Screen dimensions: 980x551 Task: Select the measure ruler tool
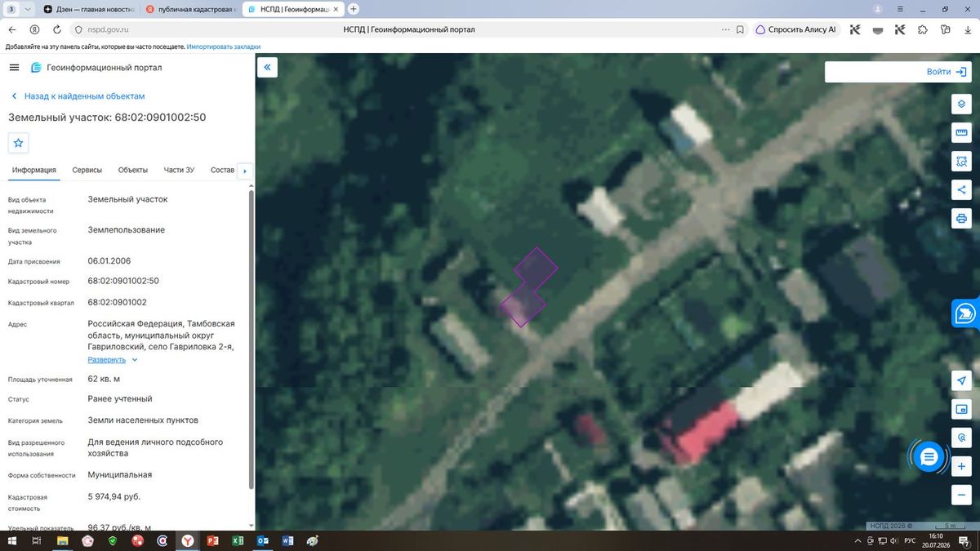coord(961,133)
